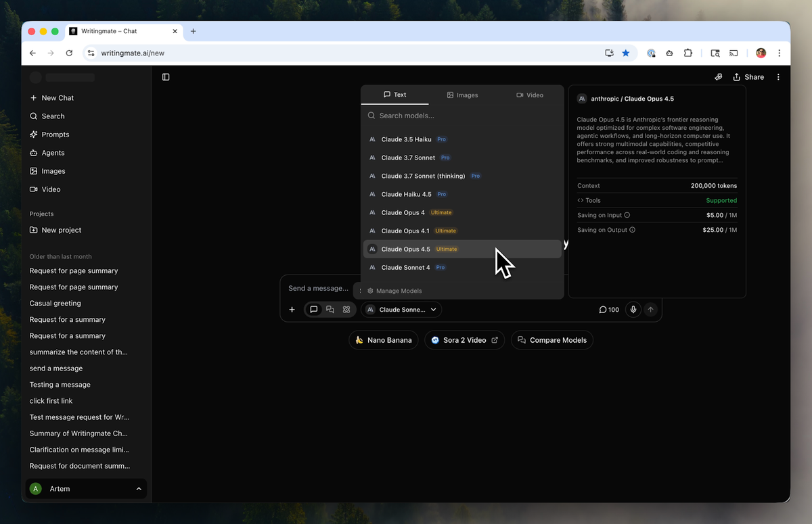Click the microphone voice input icon

(x=633, y=310)
